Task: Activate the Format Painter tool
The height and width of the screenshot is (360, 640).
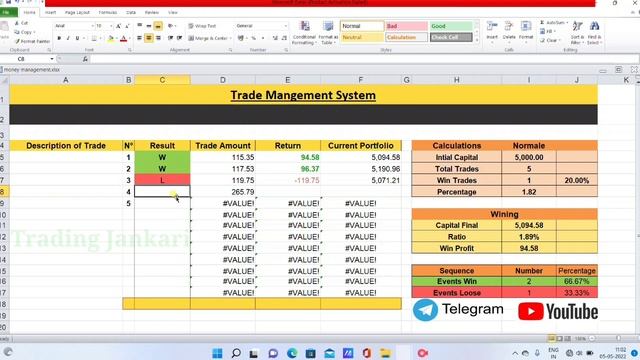Action: [x=32, y=41]
